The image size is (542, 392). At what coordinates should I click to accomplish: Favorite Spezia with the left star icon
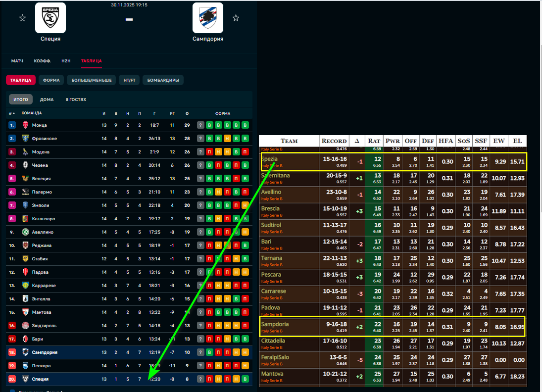coord(22,18)
